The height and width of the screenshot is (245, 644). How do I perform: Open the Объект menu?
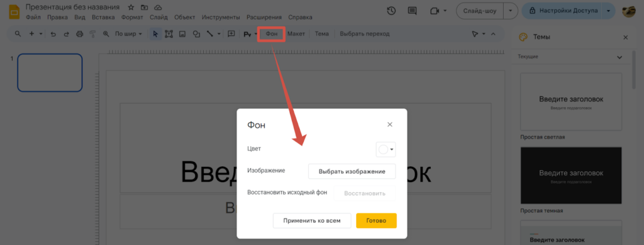point(185,17)
